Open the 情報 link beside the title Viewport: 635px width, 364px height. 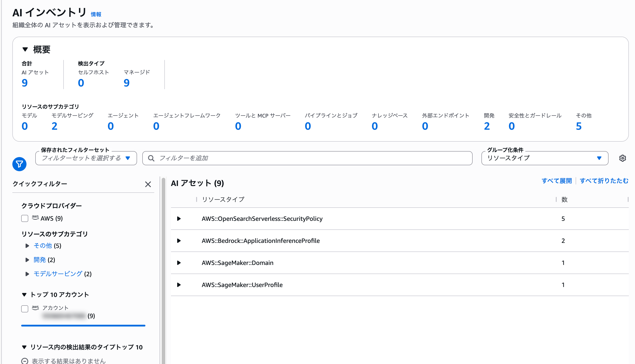pyautogui.click(x=96, y=15)
